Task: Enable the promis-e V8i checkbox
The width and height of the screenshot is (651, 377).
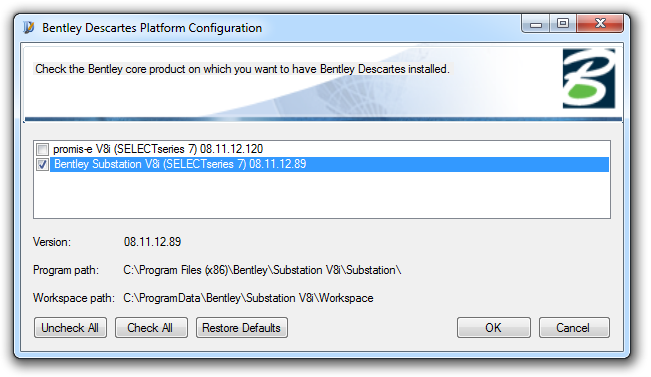Action: point(42,149)
